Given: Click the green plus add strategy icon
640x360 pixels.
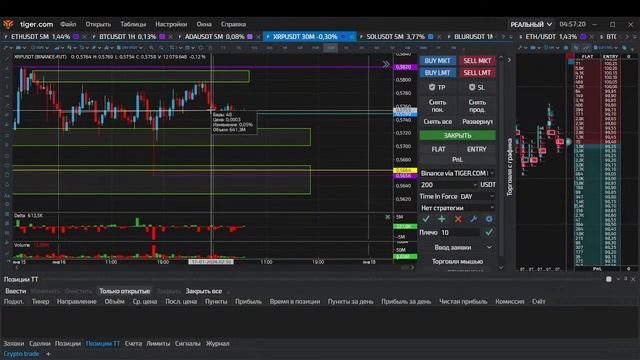Looking at the screenshot, I should pos(442,219).
